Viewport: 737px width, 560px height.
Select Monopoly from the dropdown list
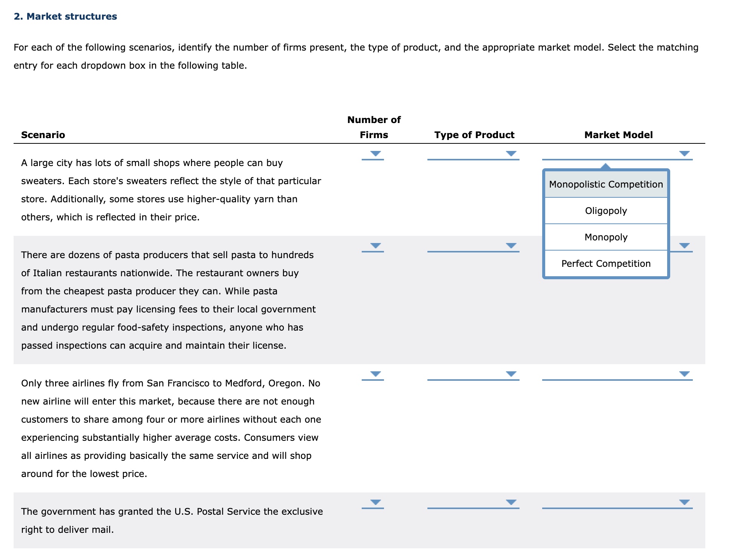pyautogui.click(x=605, y=237)
